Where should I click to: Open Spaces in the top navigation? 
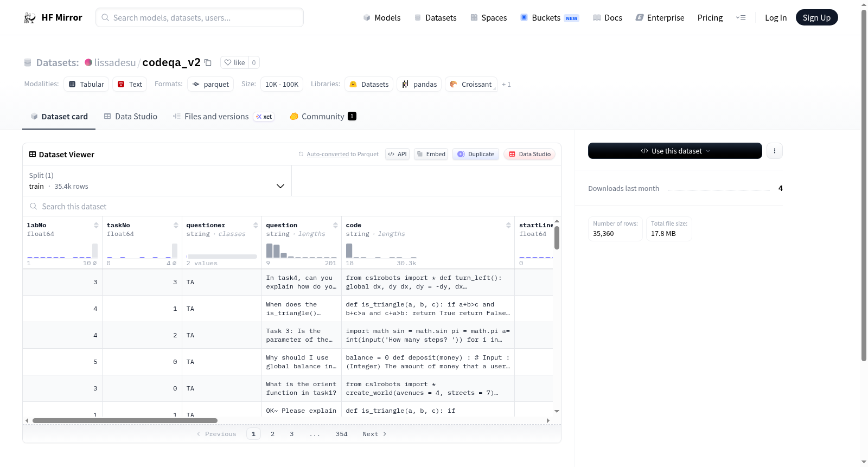pos(489,18)
